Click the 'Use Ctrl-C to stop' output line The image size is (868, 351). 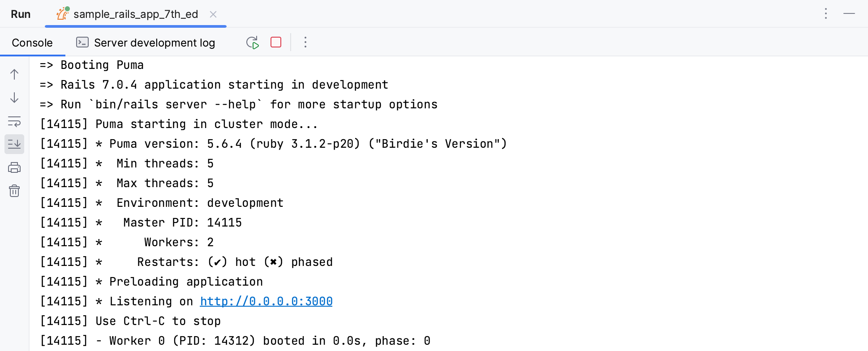(158, 321)
